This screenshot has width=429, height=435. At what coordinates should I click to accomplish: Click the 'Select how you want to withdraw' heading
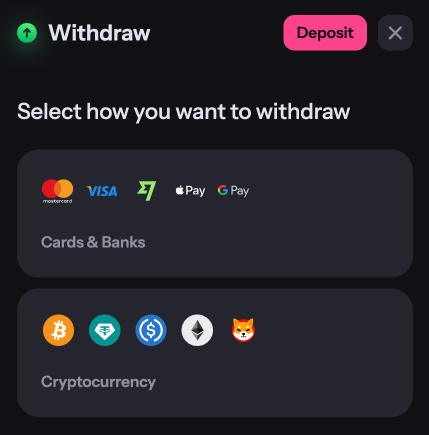pyautogui.click(x=184, y=111)
